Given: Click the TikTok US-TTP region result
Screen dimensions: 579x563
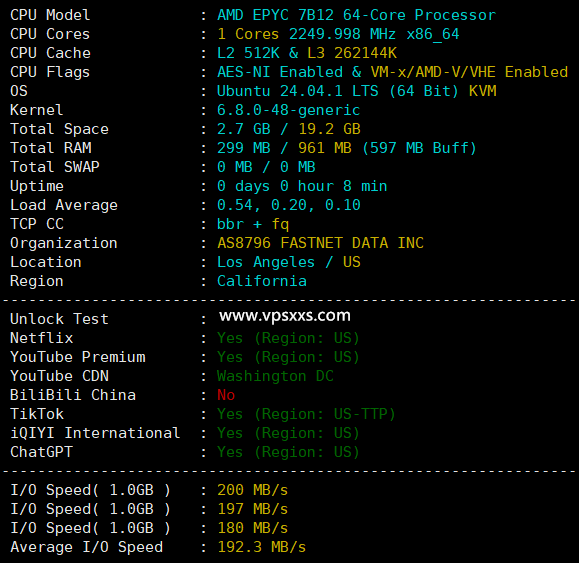Looking at the screenshot, I should (x=306, y=414).
